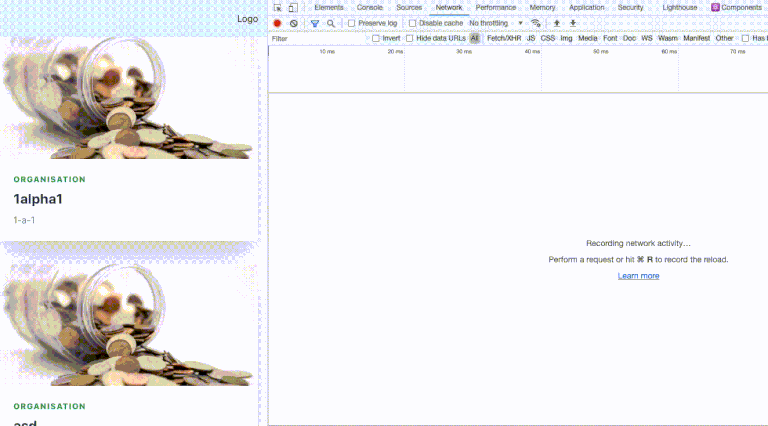Screen dimensions: 768x426
Task: Activate the inspect element picker icon
Action: [277, 8]
